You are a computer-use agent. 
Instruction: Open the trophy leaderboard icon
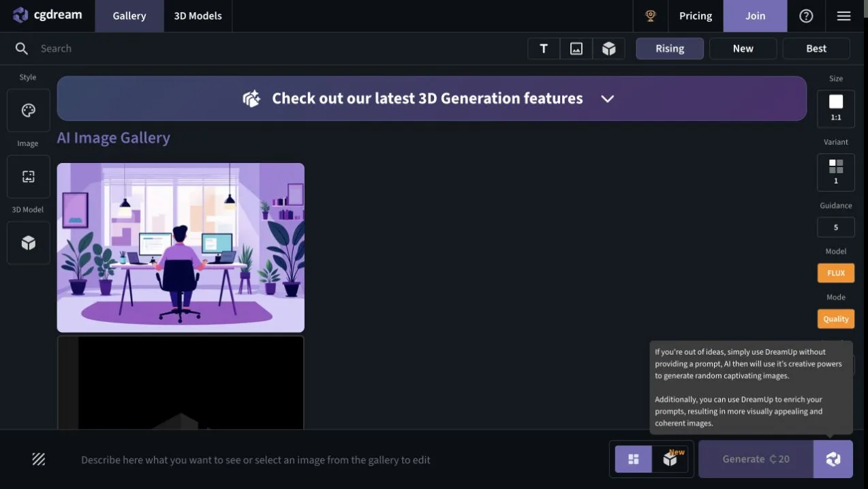(x=650, y=16)
